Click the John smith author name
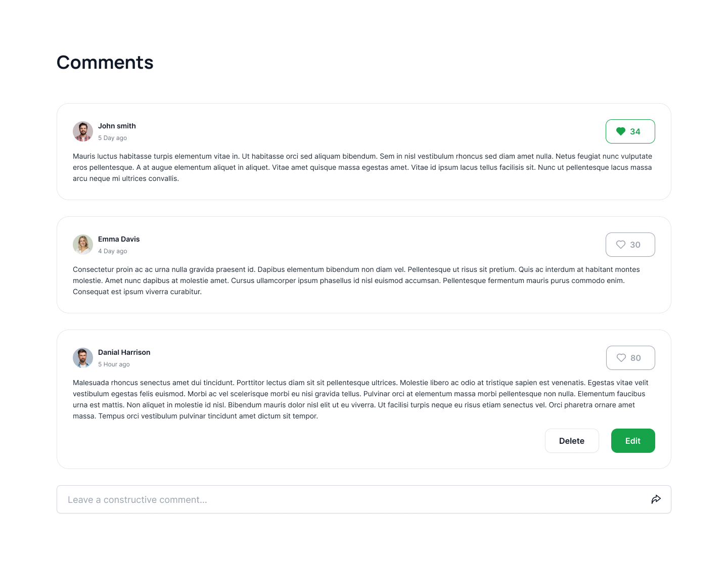The height and width of the screenshot is (562, 728). pos(117,126)
